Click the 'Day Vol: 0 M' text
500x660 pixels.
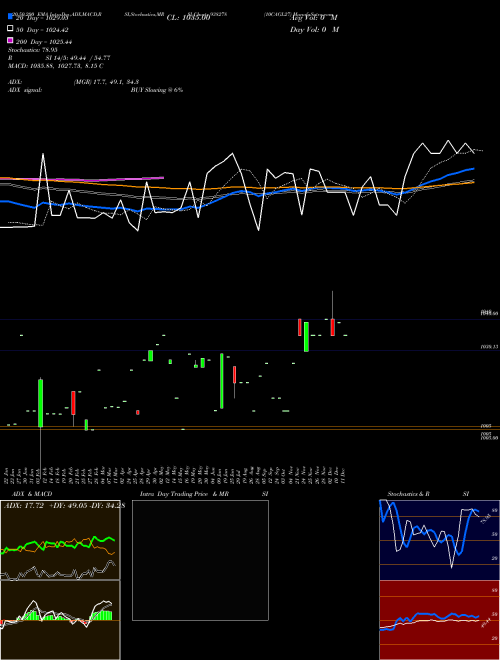coord(314,29)
